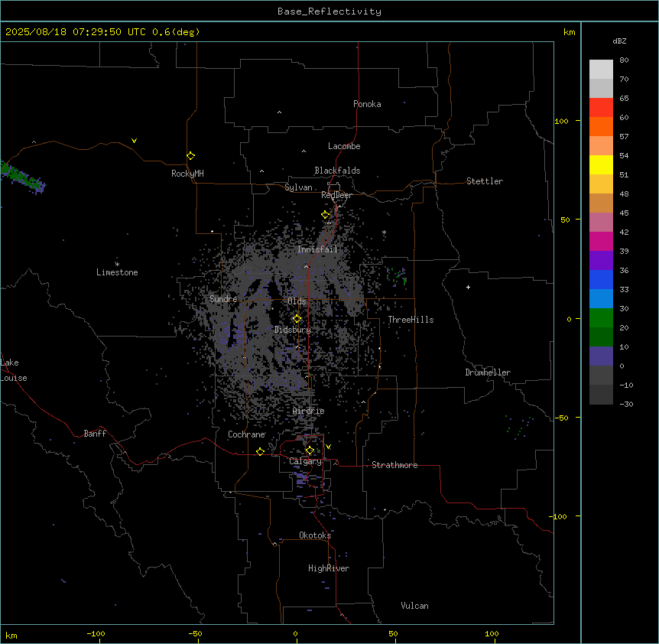
Task: Click the white caret marker west of Lacombe
Action: tap(304, 151)
